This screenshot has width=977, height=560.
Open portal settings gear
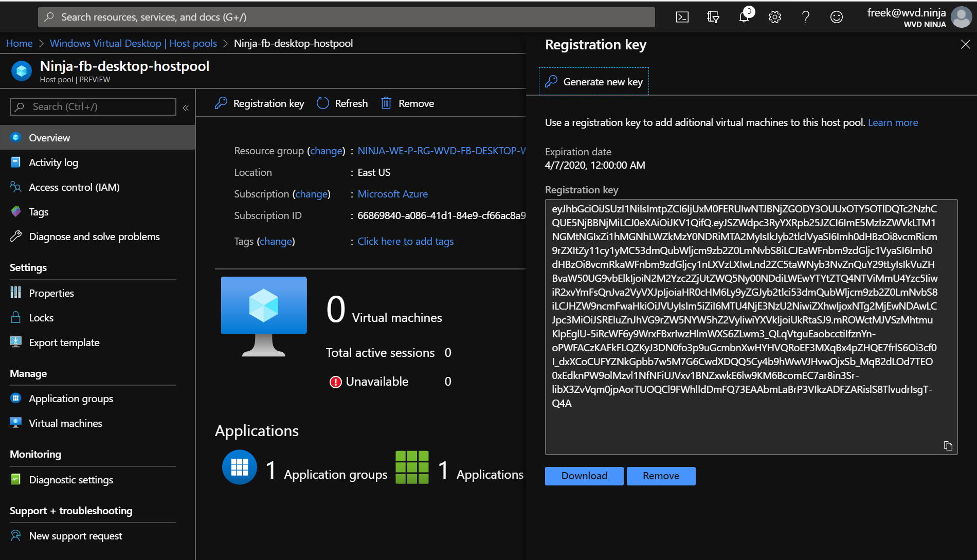(775, 17)
